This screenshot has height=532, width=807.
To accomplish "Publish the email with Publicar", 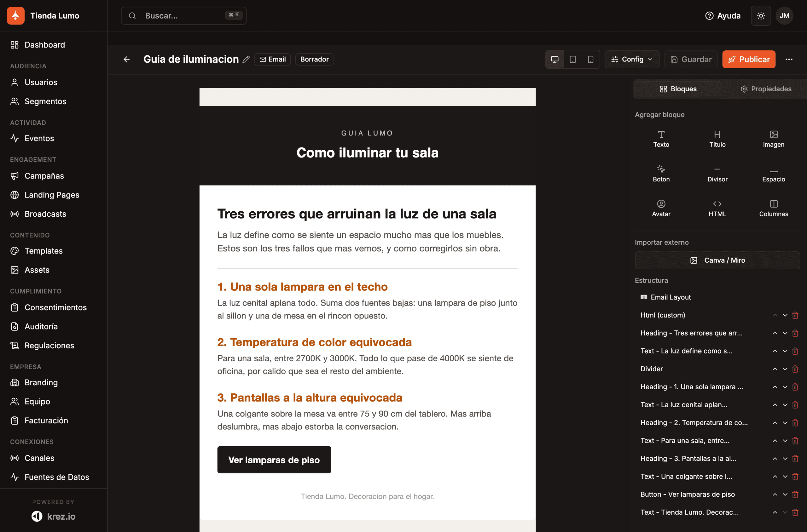I will coord(749,60).
